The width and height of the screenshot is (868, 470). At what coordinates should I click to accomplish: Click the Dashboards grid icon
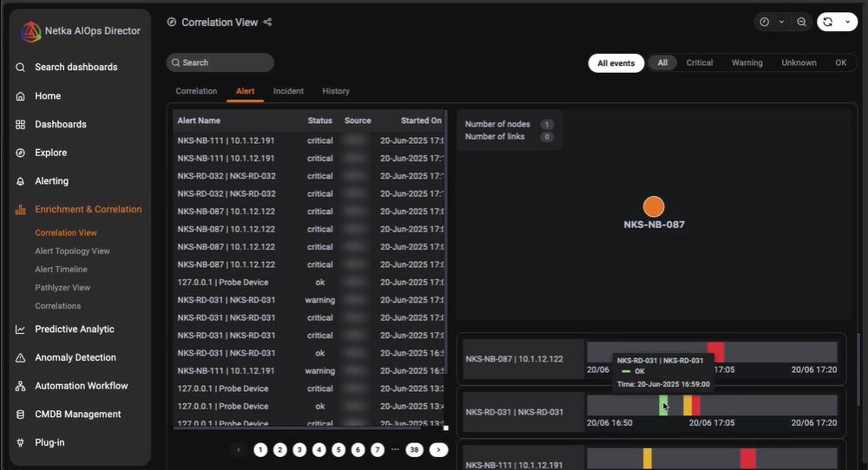click(21, 124)
